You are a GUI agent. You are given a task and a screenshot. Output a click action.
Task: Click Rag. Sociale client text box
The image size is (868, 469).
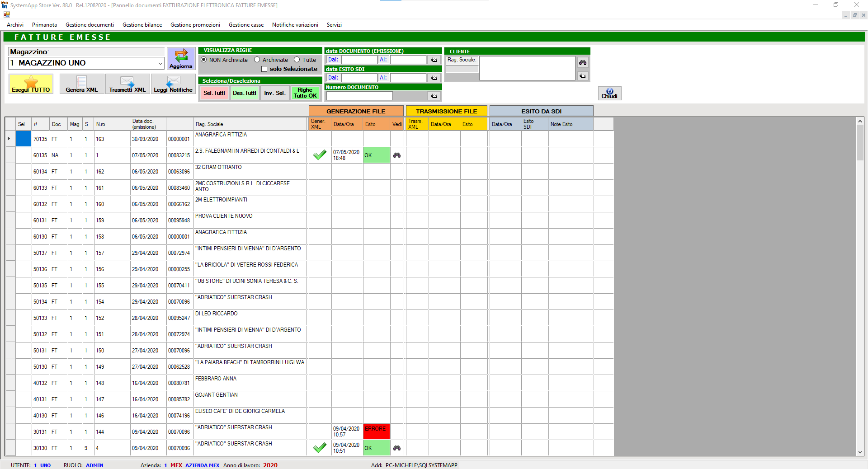(x=527, y=68)
